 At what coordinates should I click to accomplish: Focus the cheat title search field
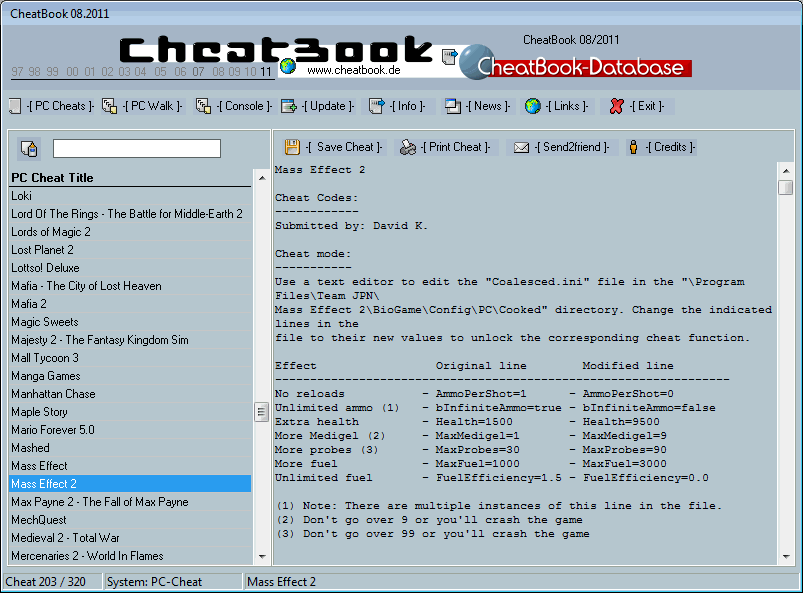click(x=137, y=149)
